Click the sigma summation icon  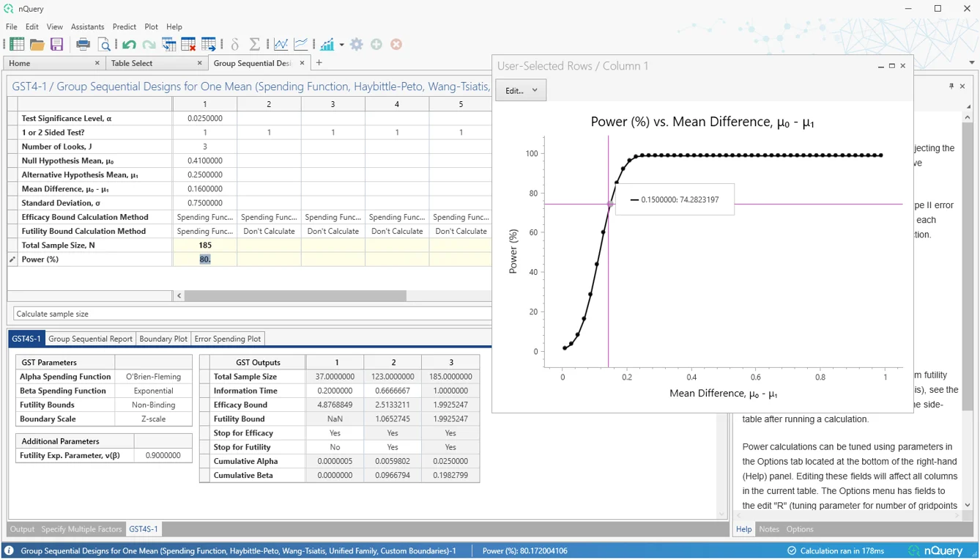pyautogui.click(x=254, y=45)
